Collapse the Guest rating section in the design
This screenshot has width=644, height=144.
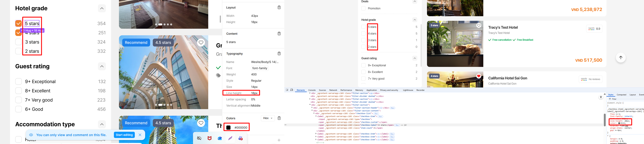tap(102, 66)
